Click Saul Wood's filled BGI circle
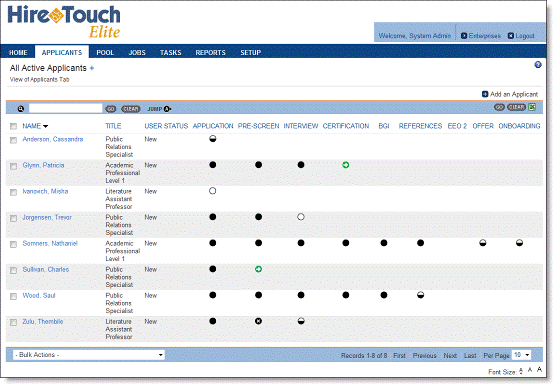The width and height of the screenshot is (553, 384). (384, 295)
